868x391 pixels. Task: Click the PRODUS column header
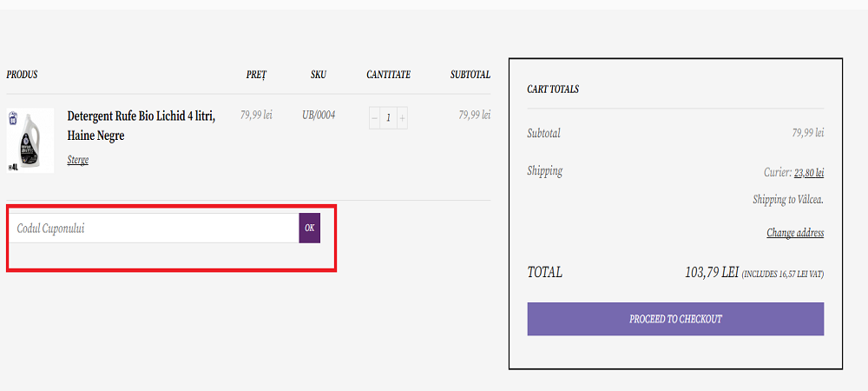click(x=22, y=75)
